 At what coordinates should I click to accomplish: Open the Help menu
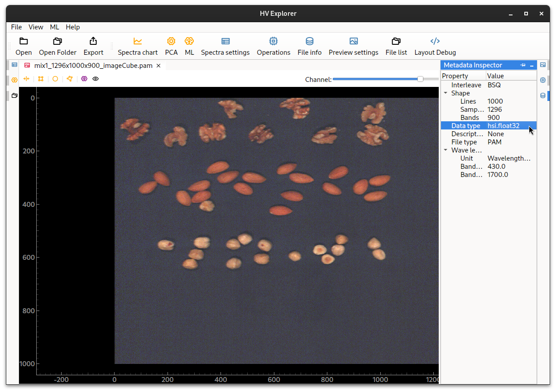[73, 27]
